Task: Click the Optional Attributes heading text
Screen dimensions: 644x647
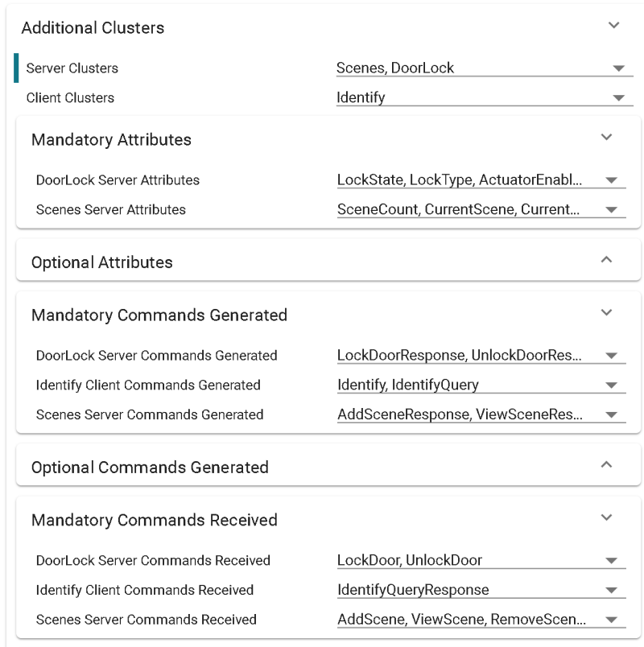Action: 101,262
